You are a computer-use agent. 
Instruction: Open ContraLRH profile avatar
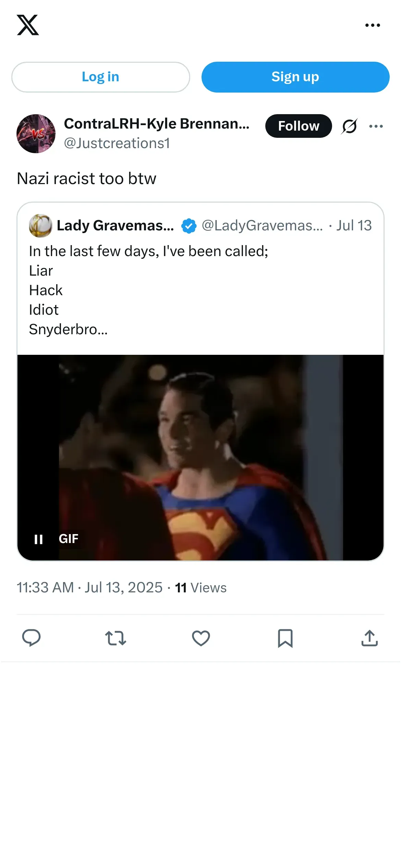point(36,134)
